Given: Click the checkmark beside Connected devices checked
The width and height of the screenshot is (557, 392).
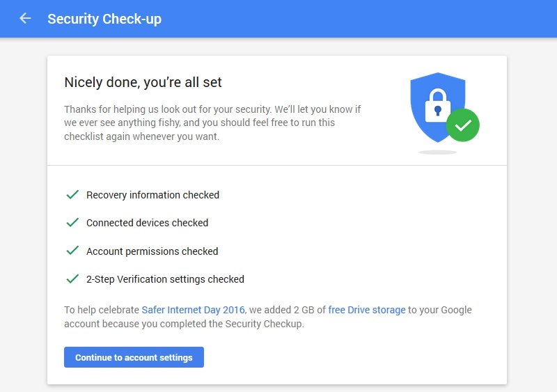Looking at the screenshot, I should 72,222.
